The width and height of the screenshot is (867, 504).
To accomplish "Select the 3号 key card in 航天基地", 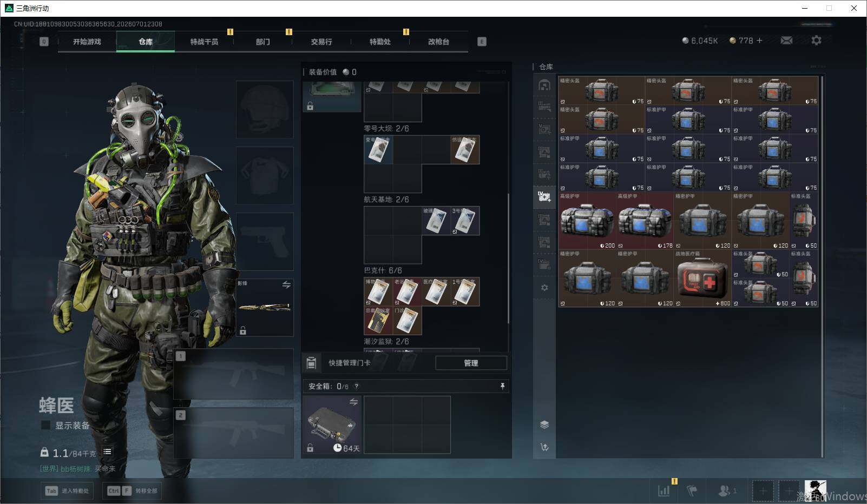I will pos(465,221).
